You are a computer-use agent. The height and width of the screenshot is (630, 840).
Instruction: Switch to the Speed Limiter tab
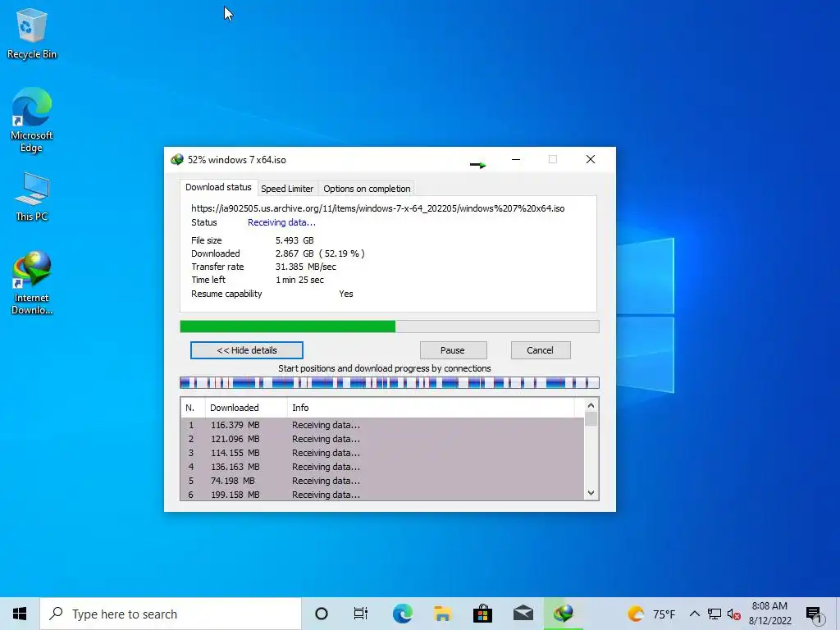287,189
